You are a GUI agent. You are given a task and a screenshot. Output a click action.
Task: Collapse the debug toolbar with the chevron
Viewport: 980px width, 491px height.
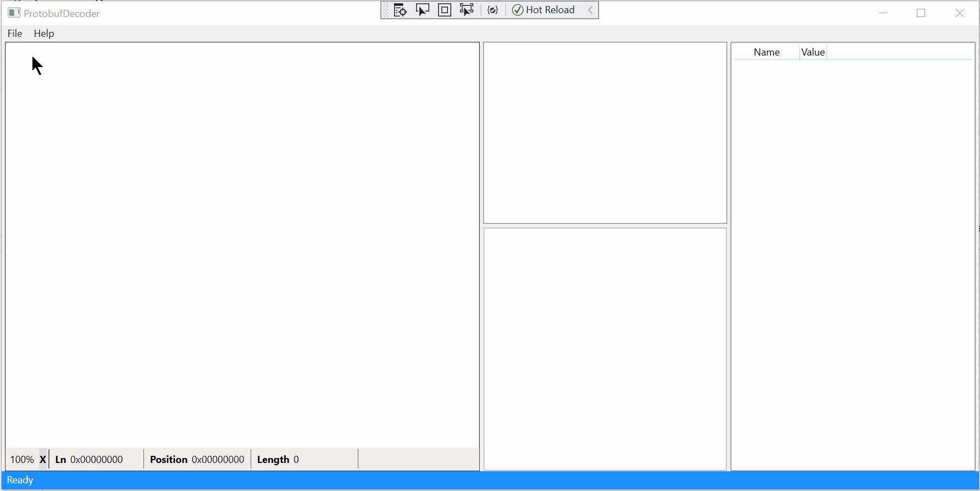(591, 10)
